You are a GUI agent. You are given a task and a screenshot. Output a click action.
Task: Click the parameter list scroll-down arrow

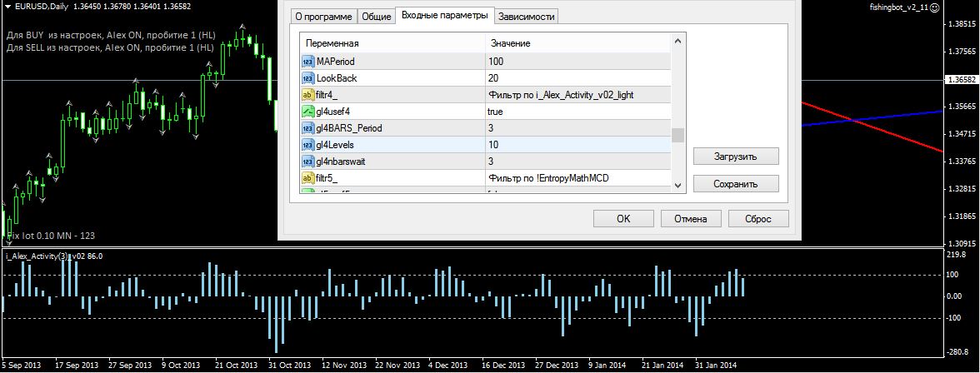point(677,186)
